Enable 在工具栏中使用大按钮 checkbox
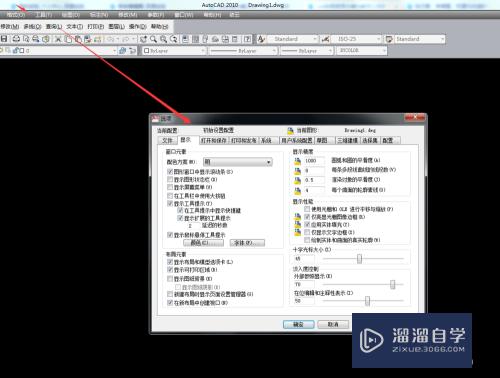Screen dimensions: 500x378 (170, 196)
